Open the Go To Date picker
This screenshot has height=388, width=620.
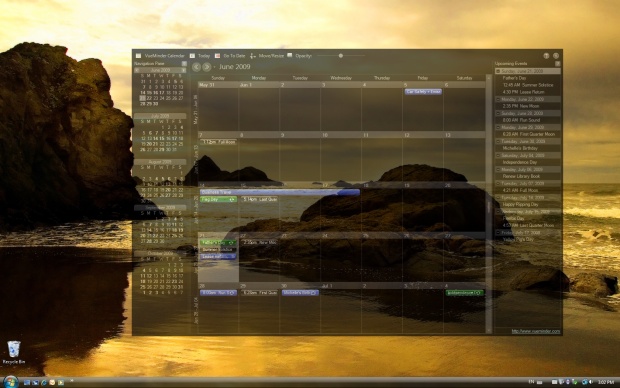(x=230, y=56)
